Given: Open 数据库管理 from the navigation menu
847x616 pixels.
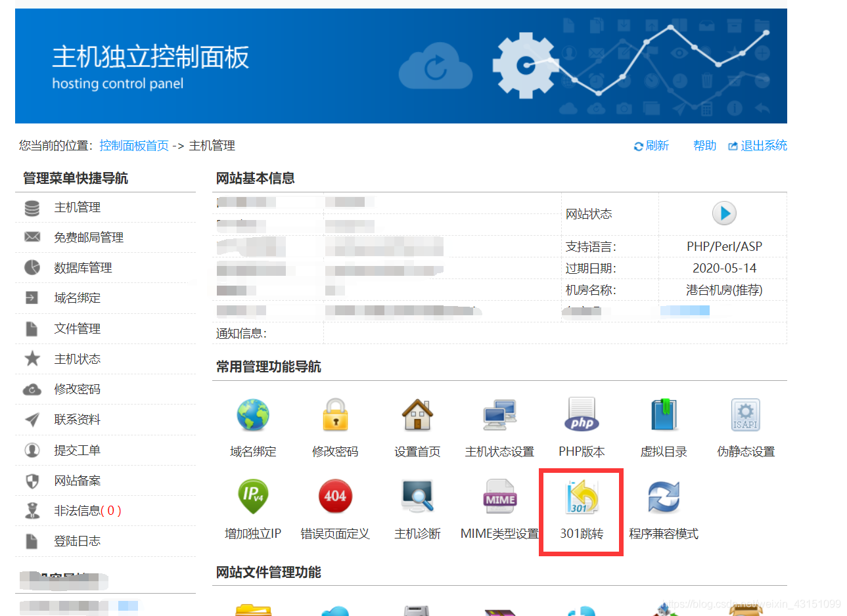Looking at the screenshot, I should coord(82,267).
